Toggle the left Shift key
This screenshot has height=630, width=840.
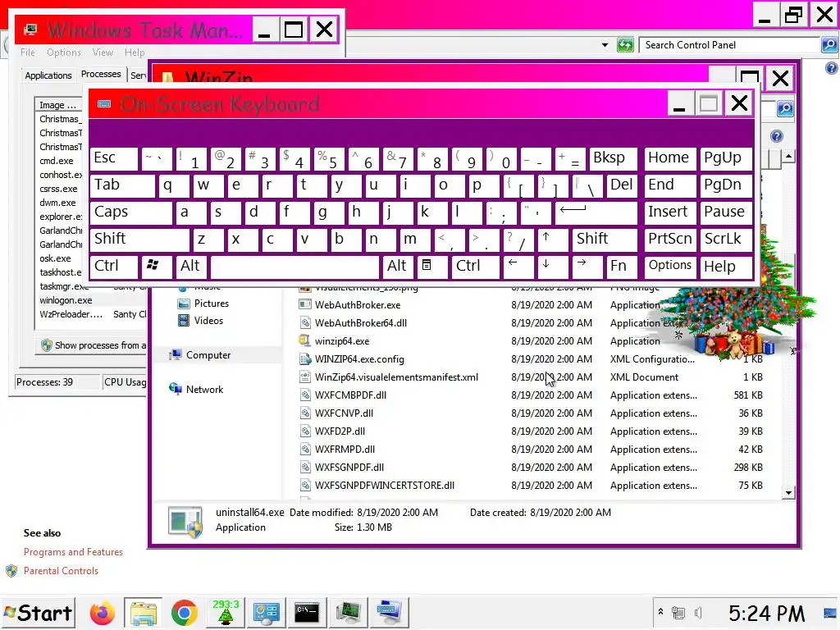tap(139, 240)
